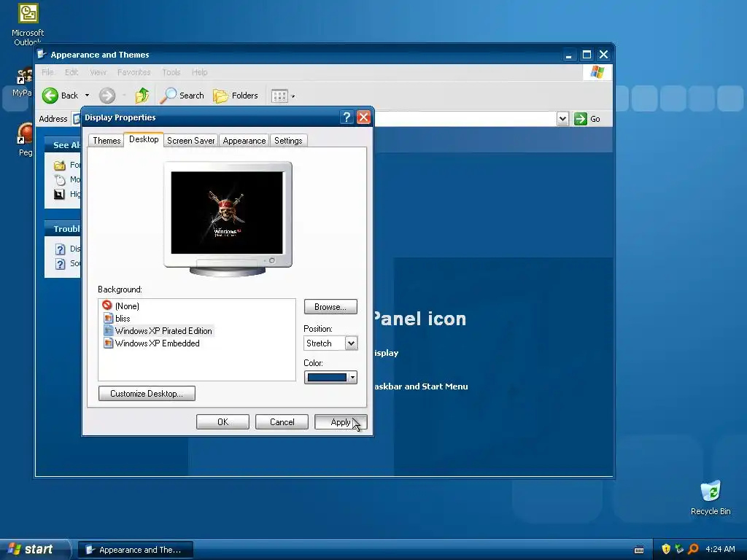Open the Recycle Bin desktop icon
The height and width of the screenshot is (560, 747).
(711, 497)
